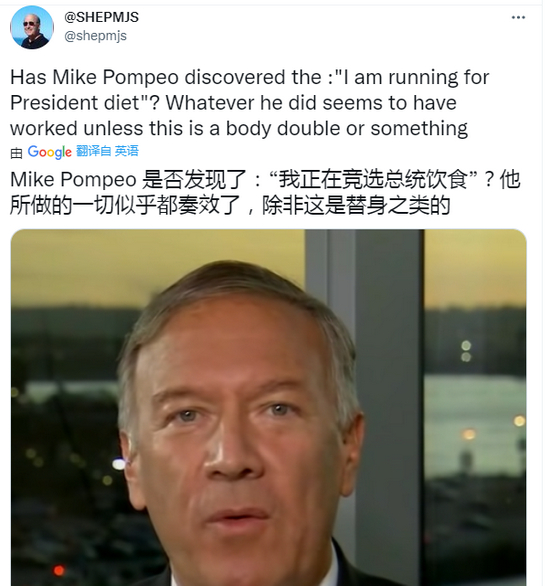The image size is (550, 586).
Task: Click the words 'President diet' in the tweet
Action: pyautogui.click(x=75, y=103)
